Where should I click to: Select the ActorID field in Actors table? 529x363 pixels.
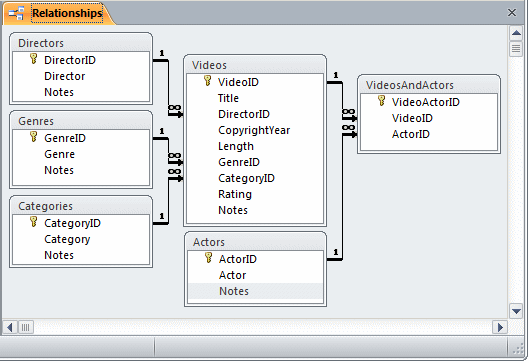tap(255, 259)
